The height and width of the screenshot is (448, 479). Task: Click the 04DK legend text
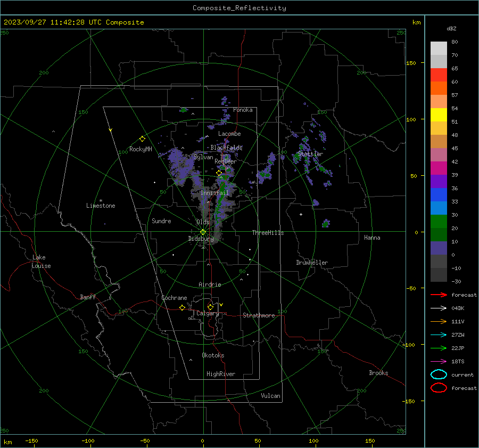click(x=458, y=308)
